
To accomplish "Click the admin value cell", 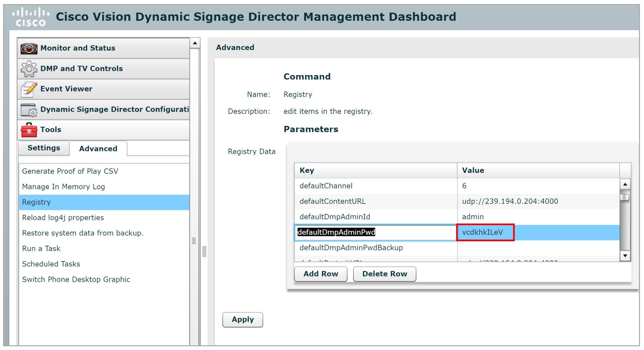I will (538, 217).
